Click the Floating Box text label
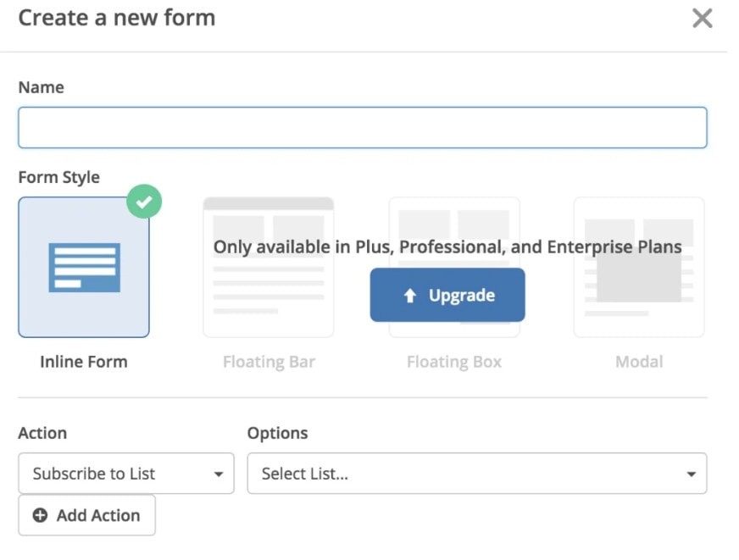 [453, 362]
